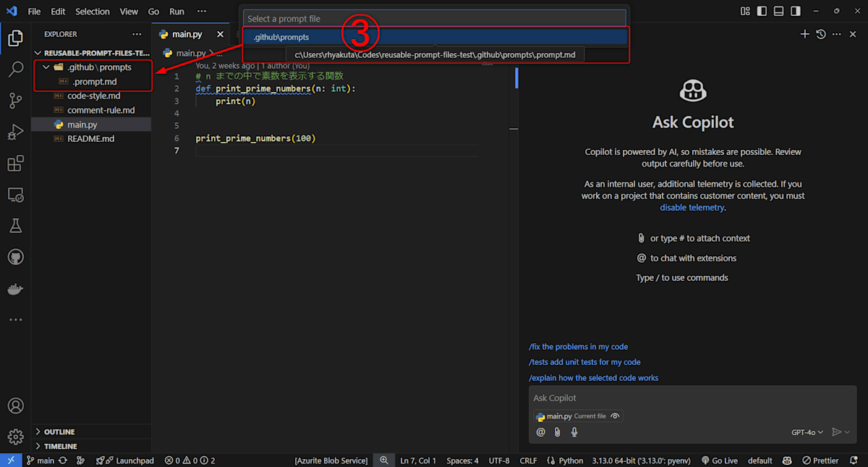Show Copilot chat history
The image size is (868, 467).
821,34
